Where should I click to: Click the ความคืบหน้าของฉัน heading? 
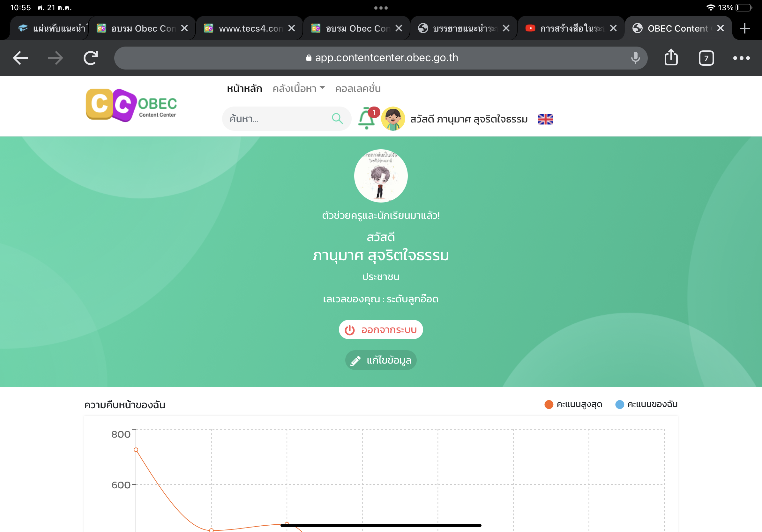[124, 405]
